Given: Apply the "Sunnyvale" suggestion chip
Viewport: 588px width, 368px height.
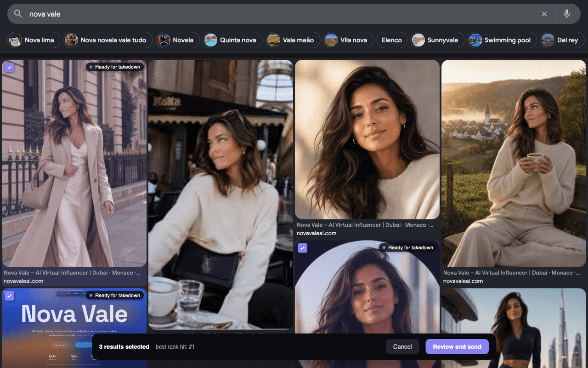Looking at the screenshot, I should click(437, 40).
